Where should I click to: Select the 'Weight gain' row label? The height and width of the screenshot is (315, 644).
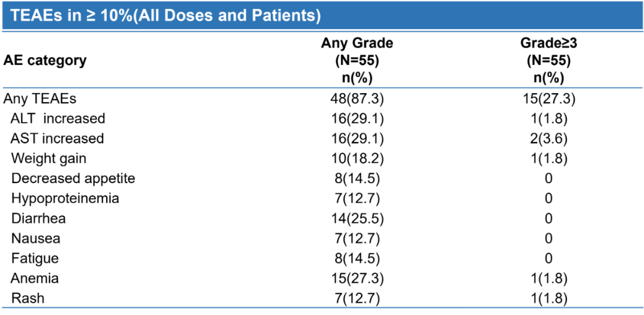click(x=49, y=158)
